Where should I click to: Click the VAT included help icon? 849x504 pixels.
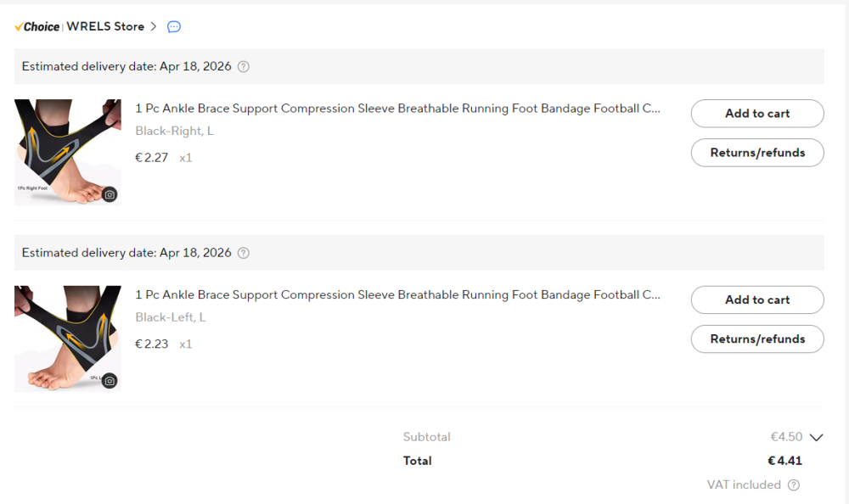tap(794, 485)
